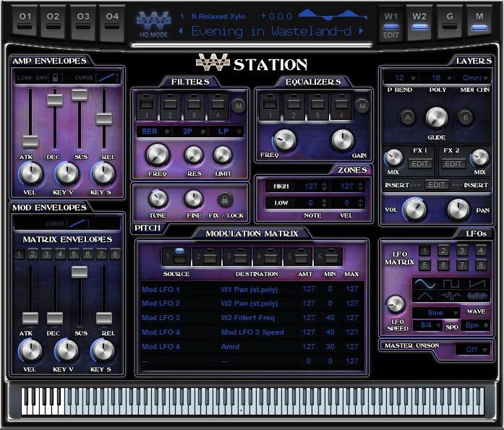The width and height of the screenshot is (504, 430).
Task: Select the triangle LFO waveform icon
Action: 424,296
